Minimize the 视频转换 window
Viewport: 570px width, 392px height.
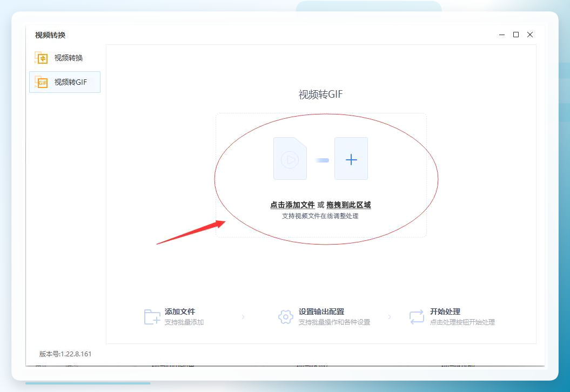pyautogui.click(x=502, y=35)
